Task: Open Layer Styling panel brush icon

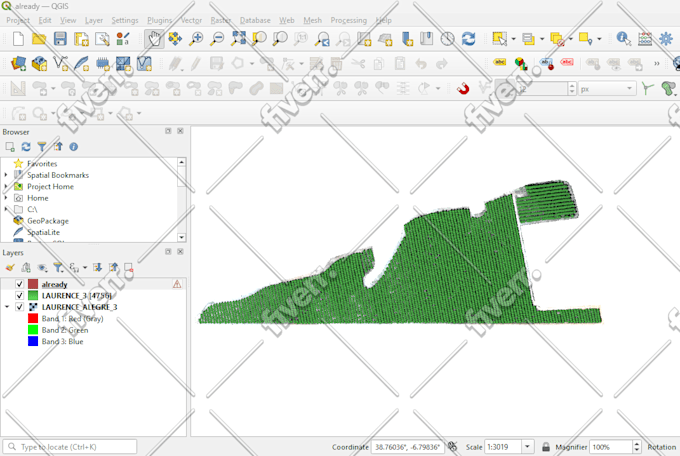Action: click(10, 268)
